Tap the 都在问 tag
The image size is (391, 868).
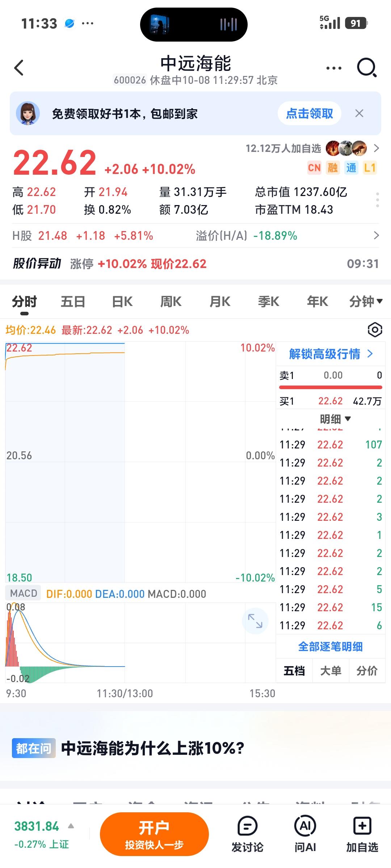34,748
